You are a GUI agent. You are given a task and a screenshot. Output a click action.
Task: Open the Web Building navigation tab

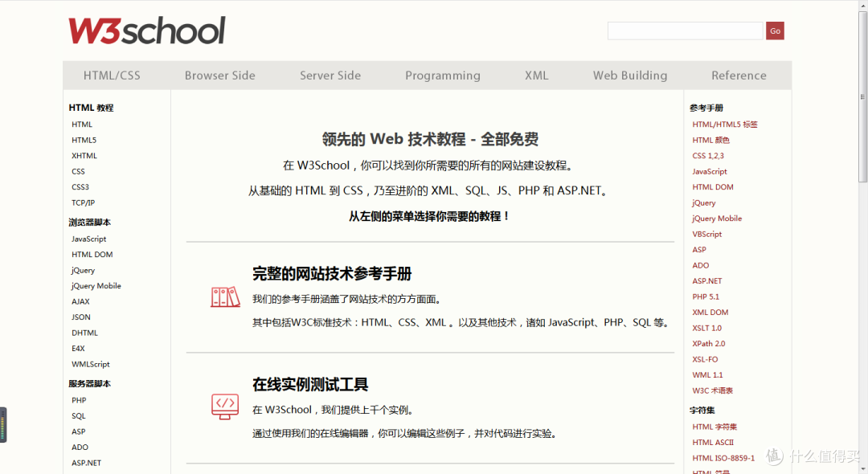[x=630, y=76]
